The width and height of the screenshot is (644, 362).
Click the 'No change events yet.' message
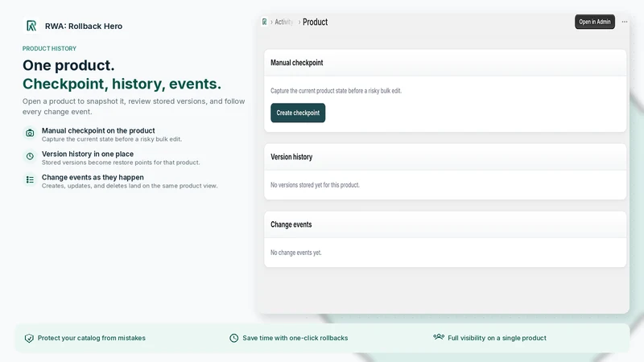coord(295,253)
